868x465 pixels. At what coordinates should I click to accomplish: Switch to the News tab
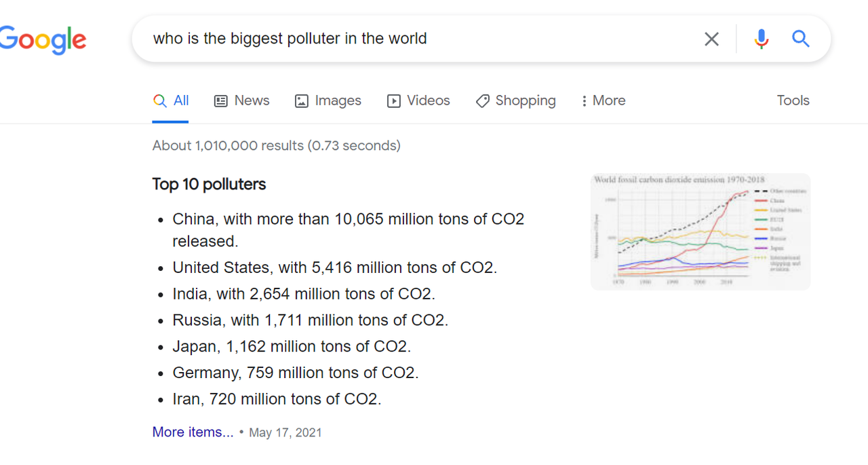point(242,101)
